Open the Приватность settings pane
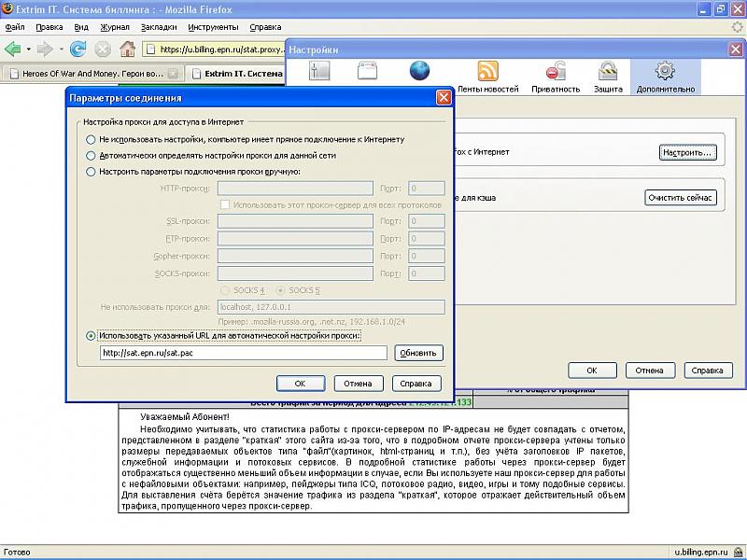 pyautogui.click(x=556, y=77)
